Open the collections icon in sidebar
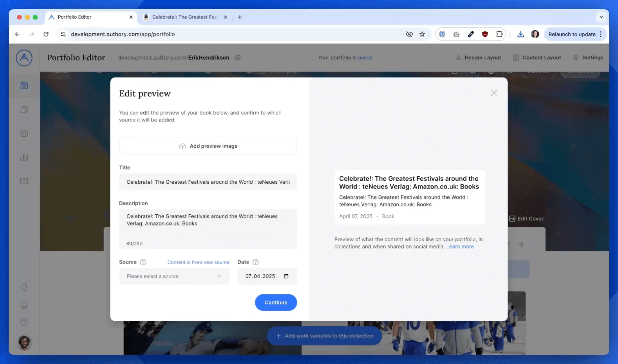 tap(24, 110)
